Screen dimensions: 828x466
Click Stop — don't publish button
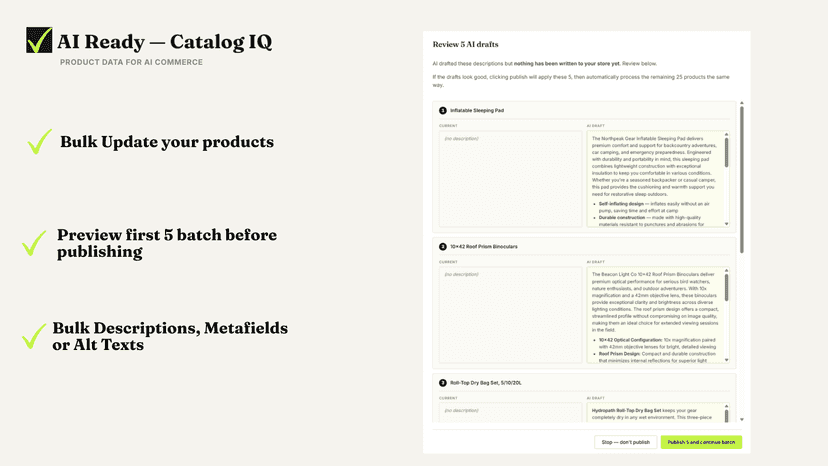pyautogui.click(x=626, y=442)
